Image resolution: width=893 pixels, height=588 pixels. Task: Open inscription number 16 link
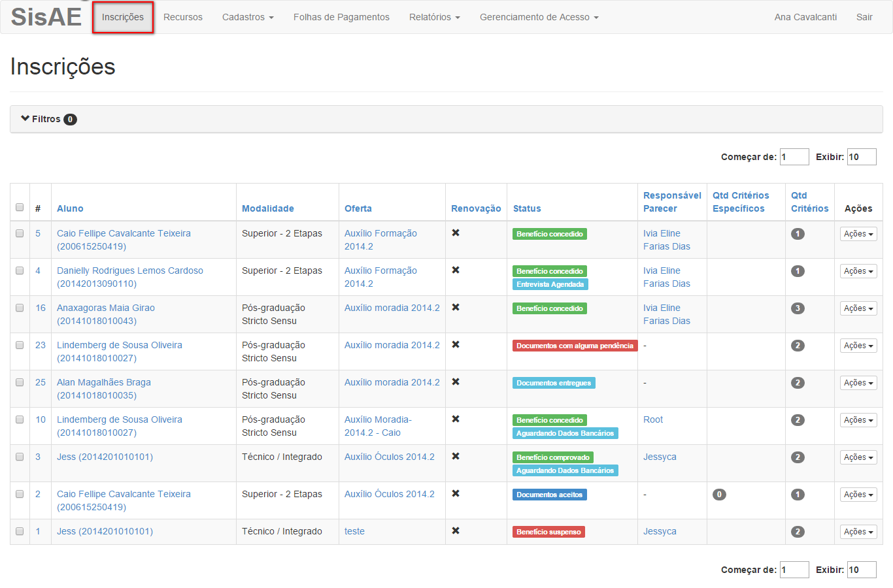click(x=41, y=308)
